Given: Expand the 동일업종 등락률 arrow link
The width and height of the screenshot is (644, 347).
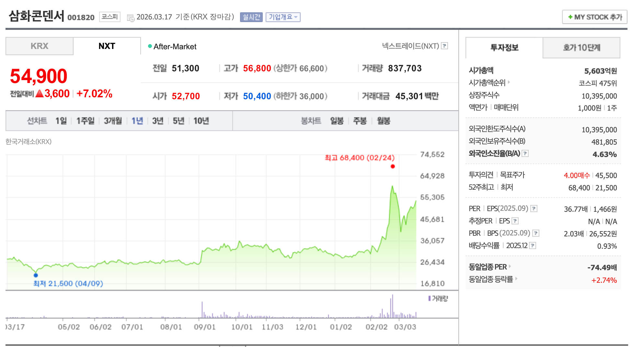Looking at the screenshot, I should 516,279.
